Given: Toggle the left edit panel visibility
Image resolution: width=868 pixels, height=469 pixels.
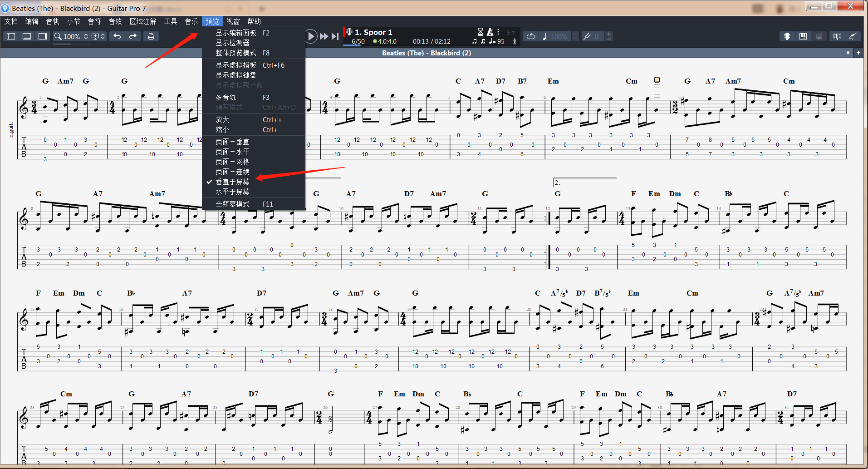Looking at the screenshot, I should (x=11, y=36).
